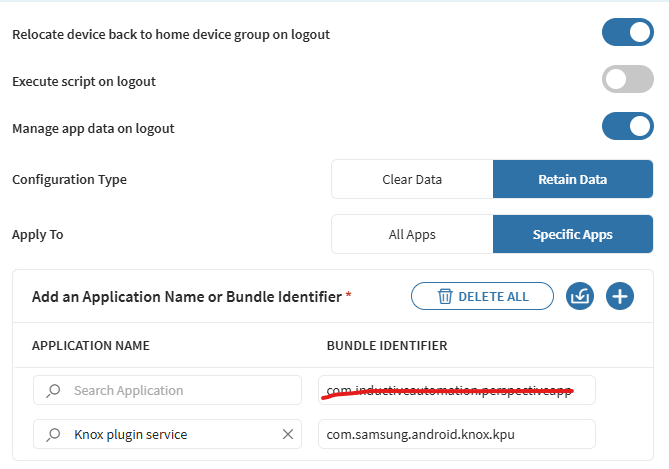Click the Add an Application Name heading
The width and height of the screenshot is (669, 469).
pyautogui.click(x=187, y=297)
